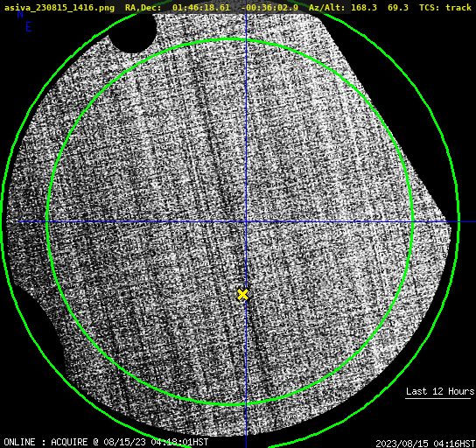Click the asiva_230815_1416.png filename label
This screenshot has height=448, width=476.
(59, 7)
